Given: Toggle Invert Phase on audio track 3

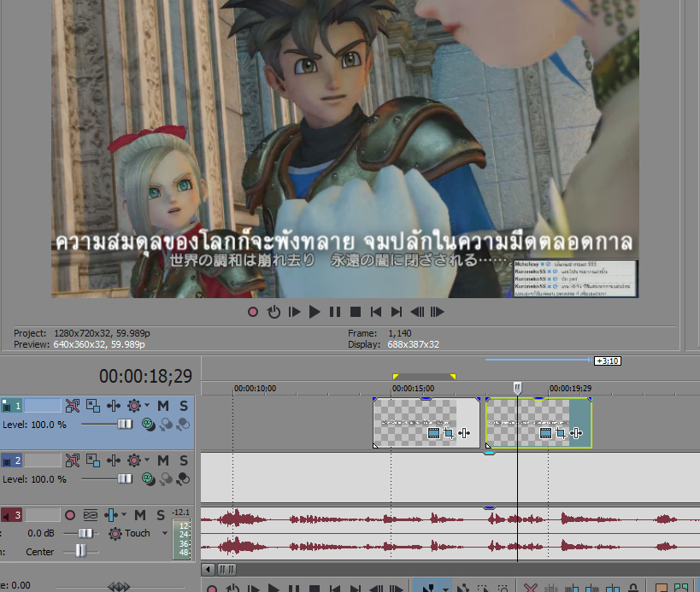Looking at the screenshot, I should 91,515.
